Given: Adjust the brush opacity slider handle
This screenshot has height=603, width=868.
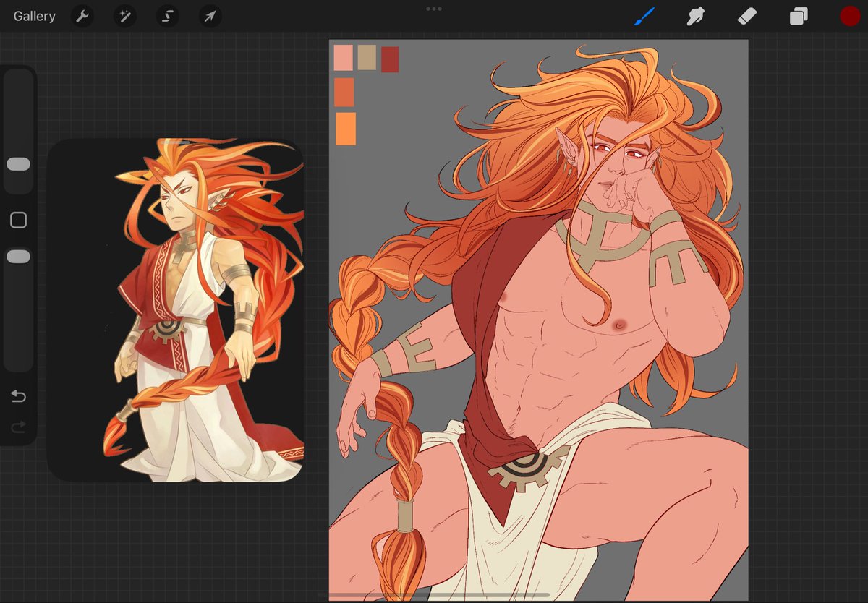Looking at the screenshot, I should [x=18, y=257].
